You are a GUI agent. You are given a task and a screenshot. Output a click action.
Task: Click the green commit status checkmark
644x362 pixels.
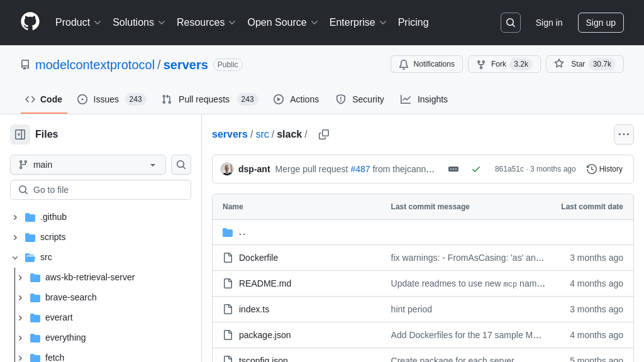(x=476, y=169)
